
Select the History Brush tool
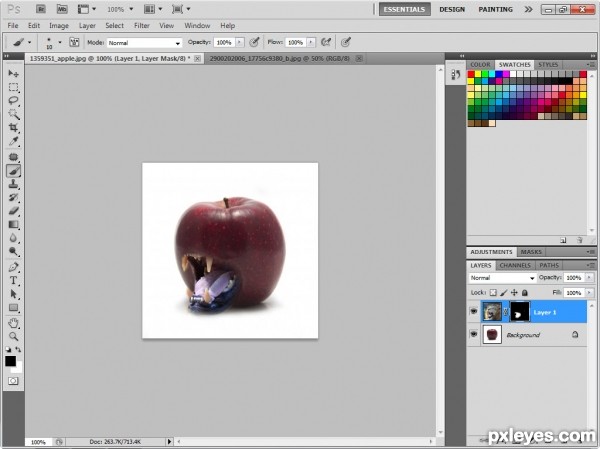click(x=13, y=198)
